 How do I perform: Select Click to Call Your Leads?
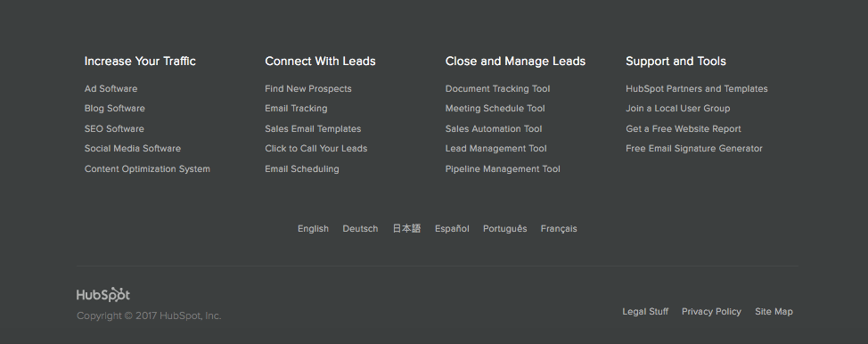point(315,149)
